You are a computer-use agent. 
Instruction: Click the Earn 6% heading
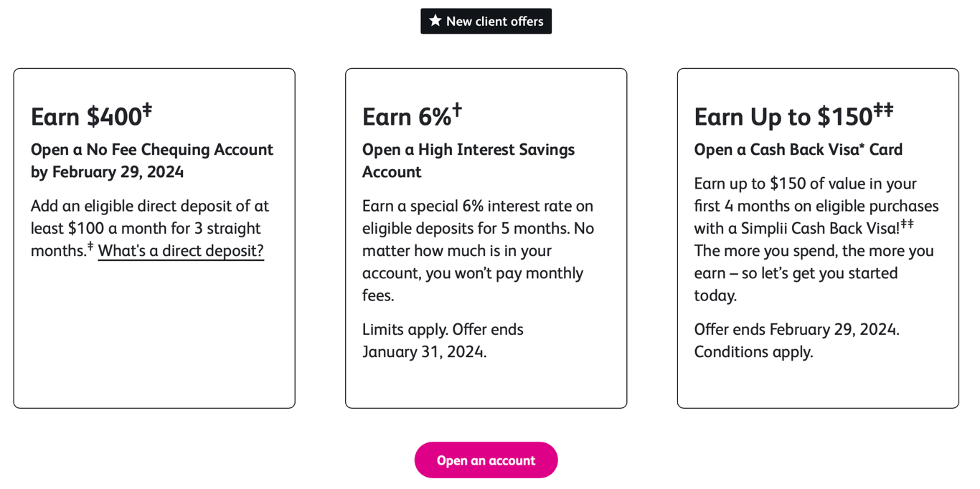[x=412, y=116]
